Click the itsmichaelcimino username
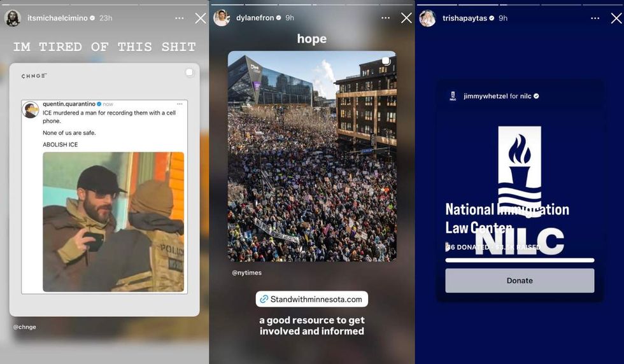The height and width of the screenshot is (364, 624). coord(58,18)
